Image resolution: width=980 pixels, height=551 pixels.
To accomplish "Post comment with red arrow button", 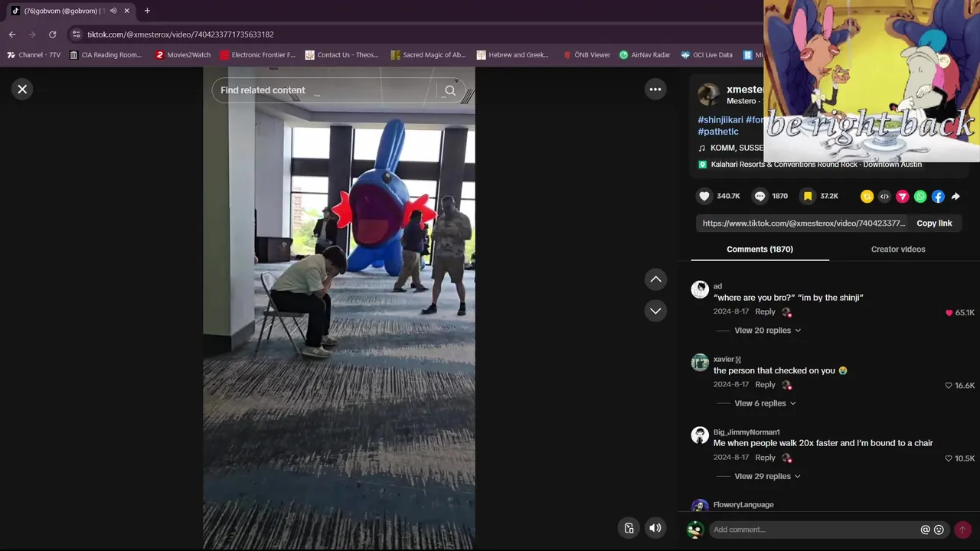I will tap(962, 530).
